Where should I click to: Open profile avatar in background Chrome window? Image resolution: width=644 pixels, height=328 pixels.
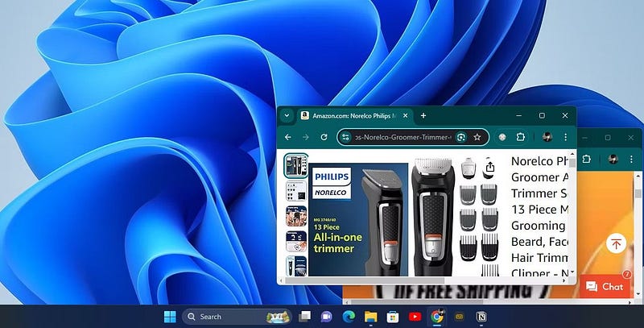tap(613, 159)
